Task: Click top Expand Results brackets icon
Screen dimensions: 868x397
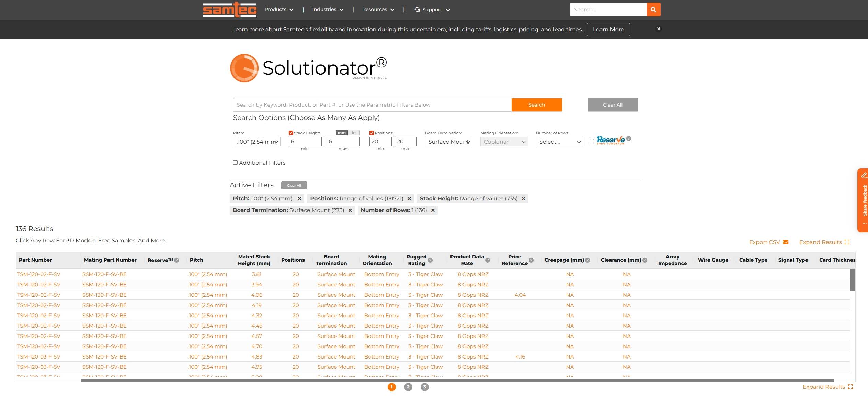Action: 847,242
